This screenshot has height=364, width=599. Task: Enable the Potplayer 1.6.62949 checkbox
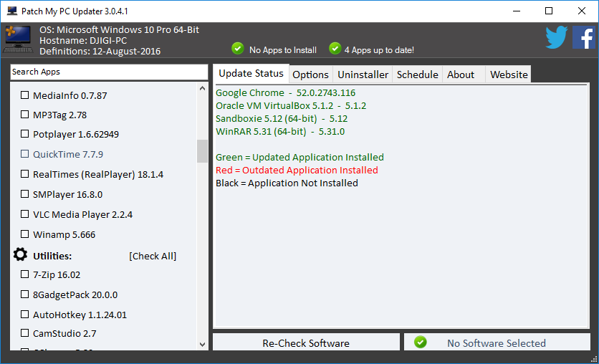click(x=24, y=134)
